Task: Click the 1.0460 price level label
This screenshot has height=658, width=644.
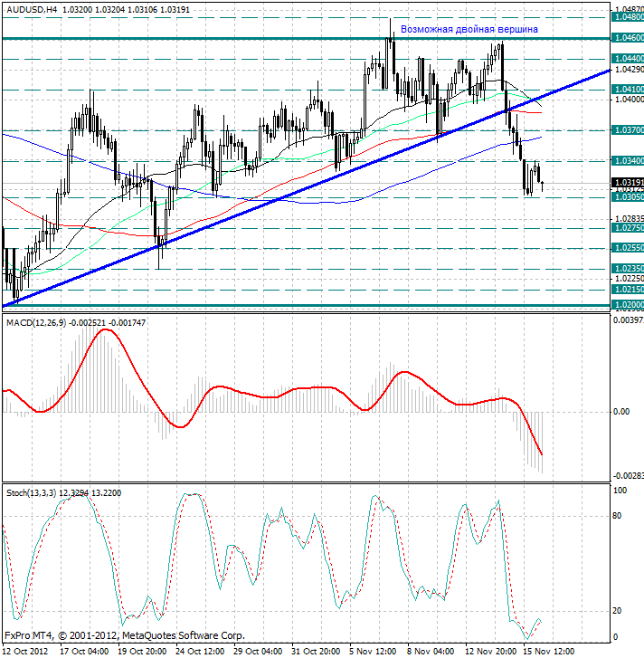Action: pyautogui.click(x=628, y=38)
